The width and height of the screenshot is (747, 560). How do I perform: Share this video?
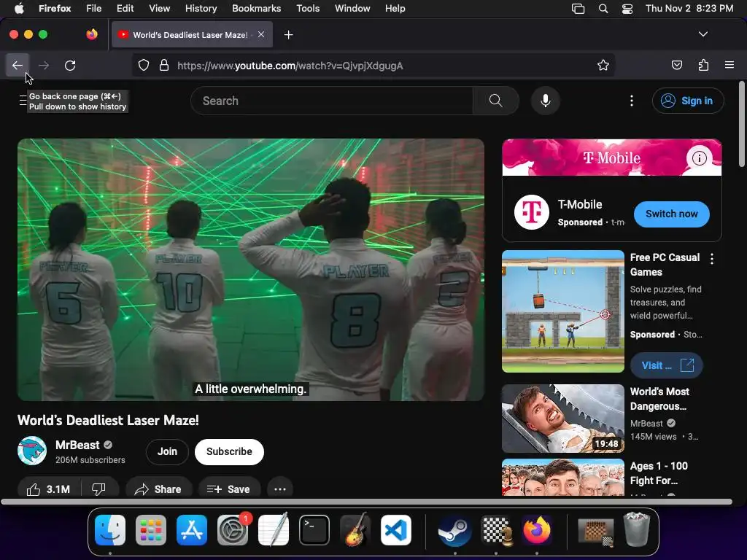[158, 489]
